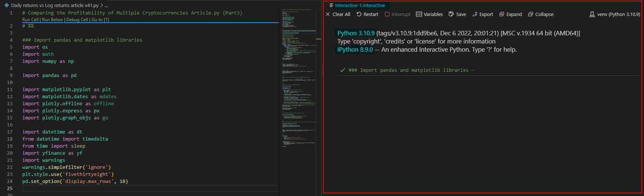
Task: Click 'import pandas as pd' line
Action: pos(49,75)
